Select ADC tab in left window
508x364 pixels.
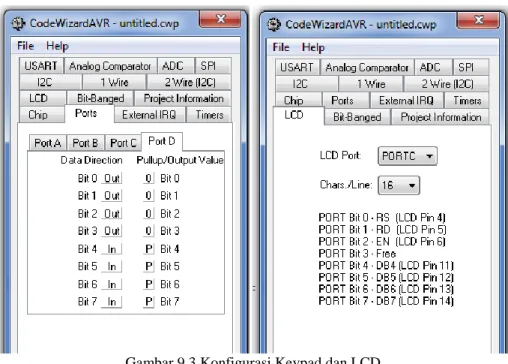(175, 66)
